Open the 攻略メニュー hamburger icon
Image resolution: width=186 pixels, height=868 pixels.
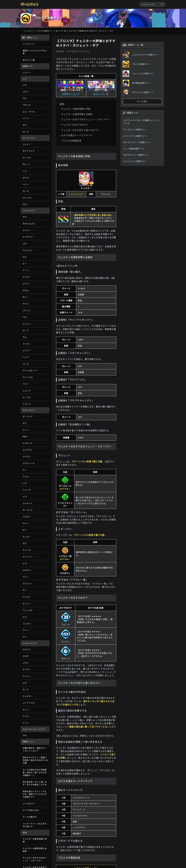coord(23,37)
